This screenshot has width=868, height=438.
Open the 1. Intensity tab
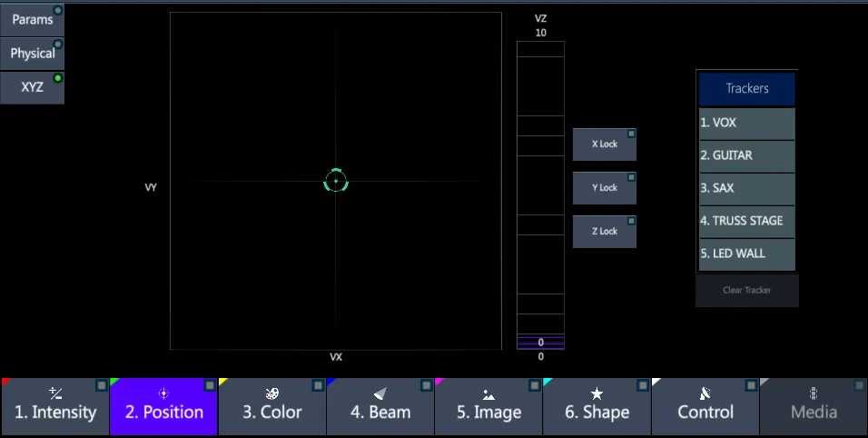click(x=54, y=406)
